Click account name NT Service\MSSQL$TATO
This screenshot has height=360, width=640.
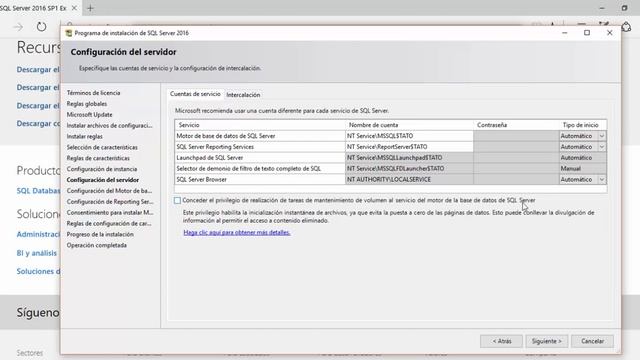click(x=409, y=136)
